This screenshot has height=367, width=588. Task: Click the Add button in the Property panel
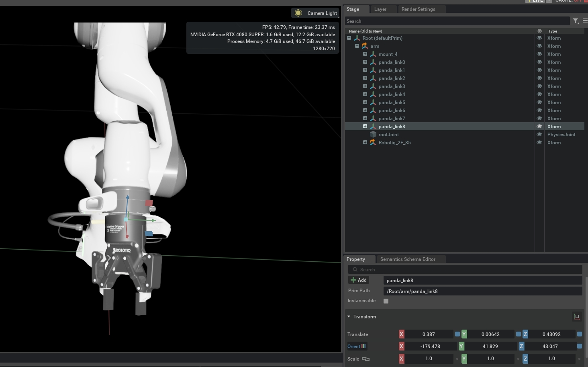(x=358, y=280)
